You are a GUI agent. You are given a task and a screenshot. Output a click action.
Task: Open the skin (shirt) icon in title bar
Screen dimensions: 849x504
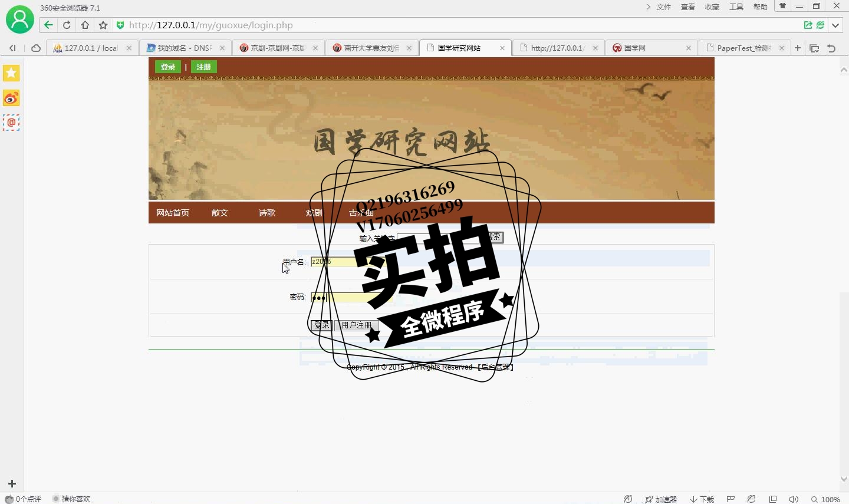(782, 6)
